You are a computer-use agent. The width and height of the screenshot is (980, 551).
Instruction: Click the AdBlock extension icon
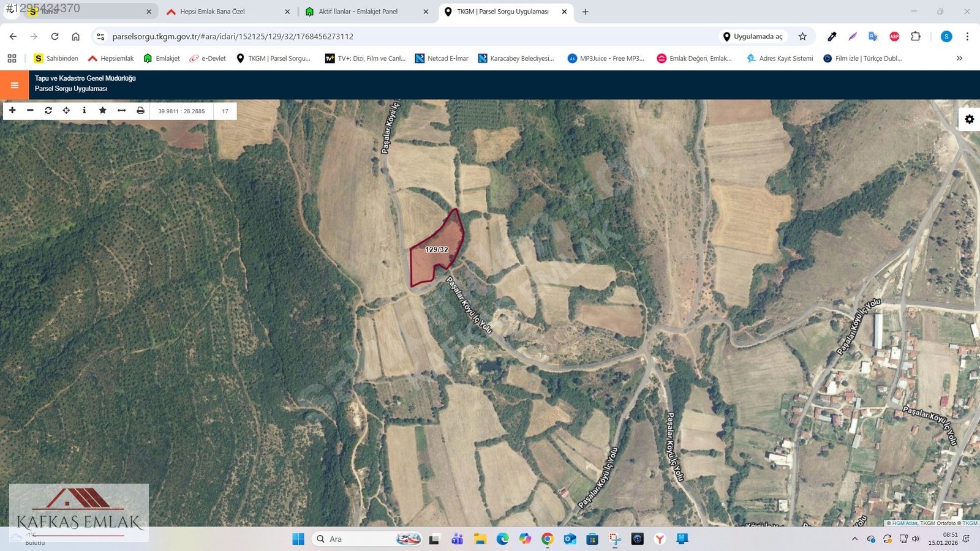tap(894, 37)
